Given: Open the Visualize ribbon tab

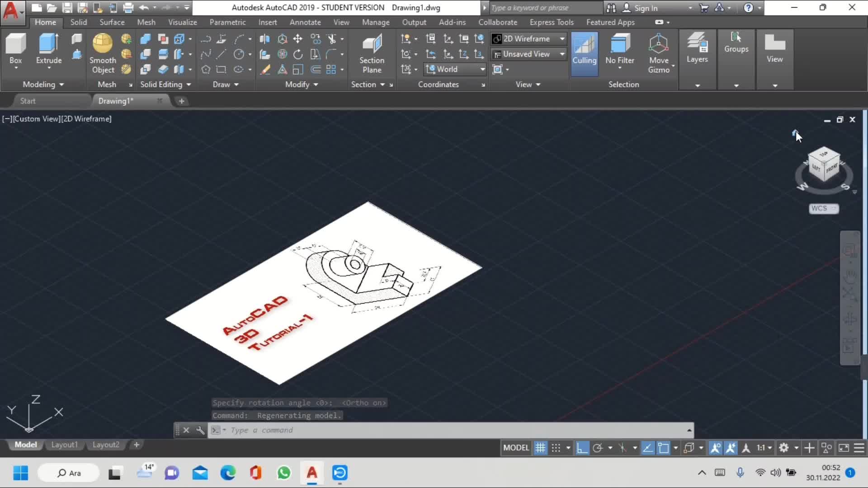Looking at the screenshot, I should pos(182,22).
